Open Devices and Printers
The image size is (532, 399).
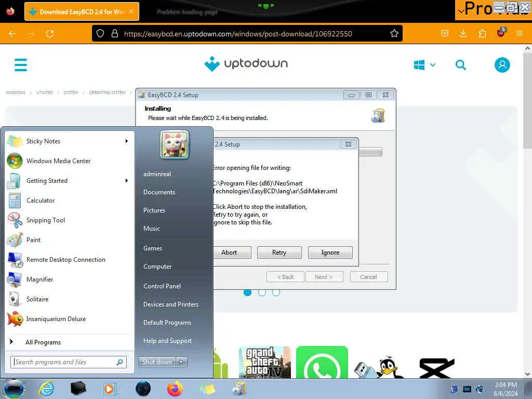point(171,304)
